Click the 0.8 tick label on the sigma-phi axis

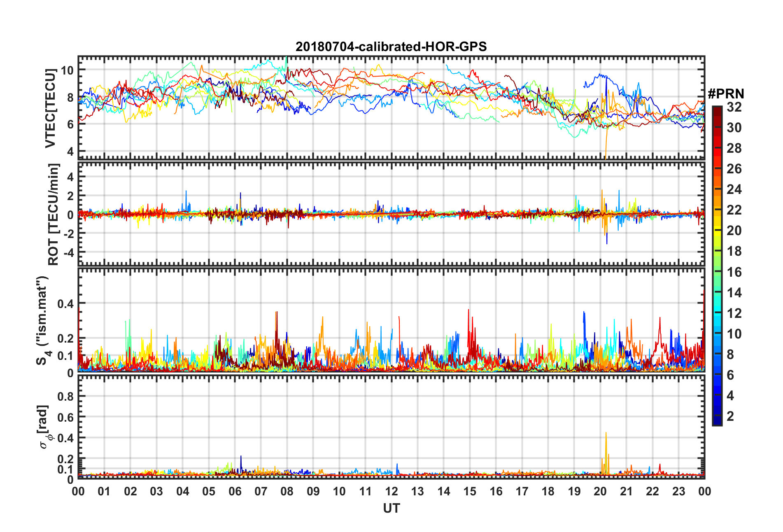tap(66, 397)
